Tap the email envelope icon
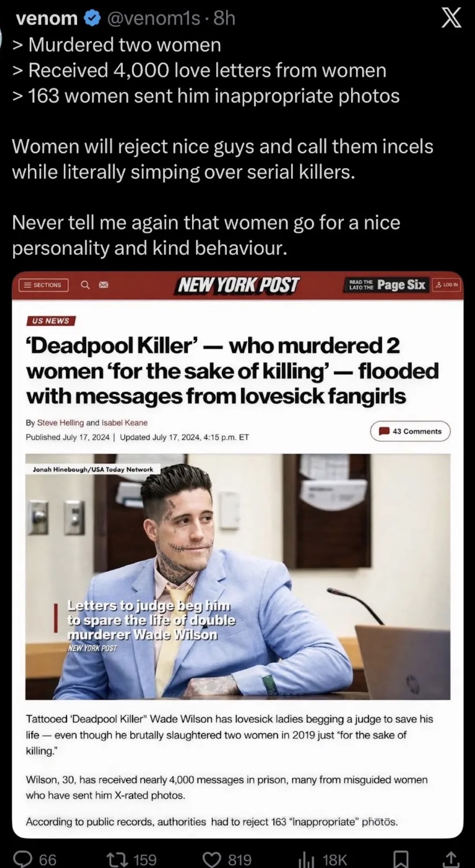The image size is (475, 868). pyautogui.click(x=103, y=285)
